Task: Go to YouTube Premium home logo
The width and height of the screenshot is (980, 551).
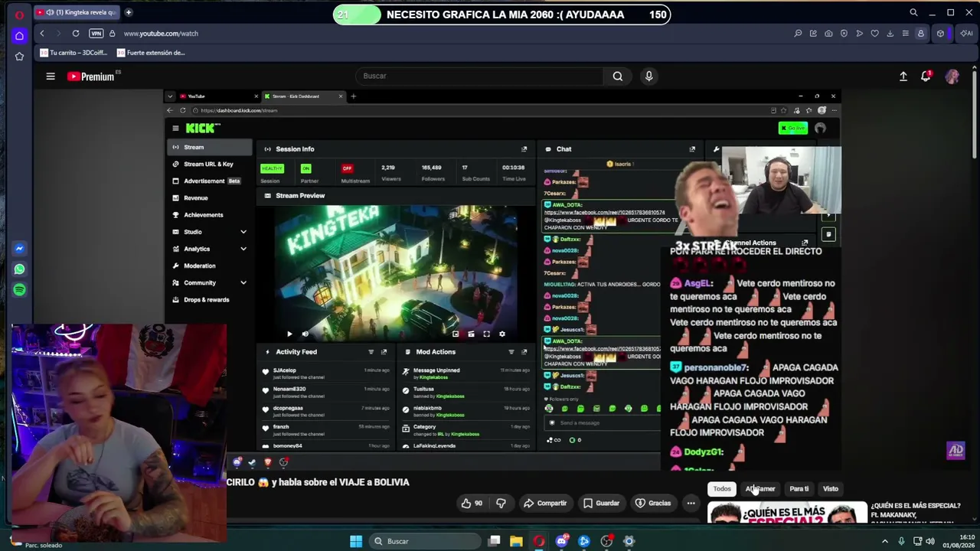Action: [x=91, y=77]
